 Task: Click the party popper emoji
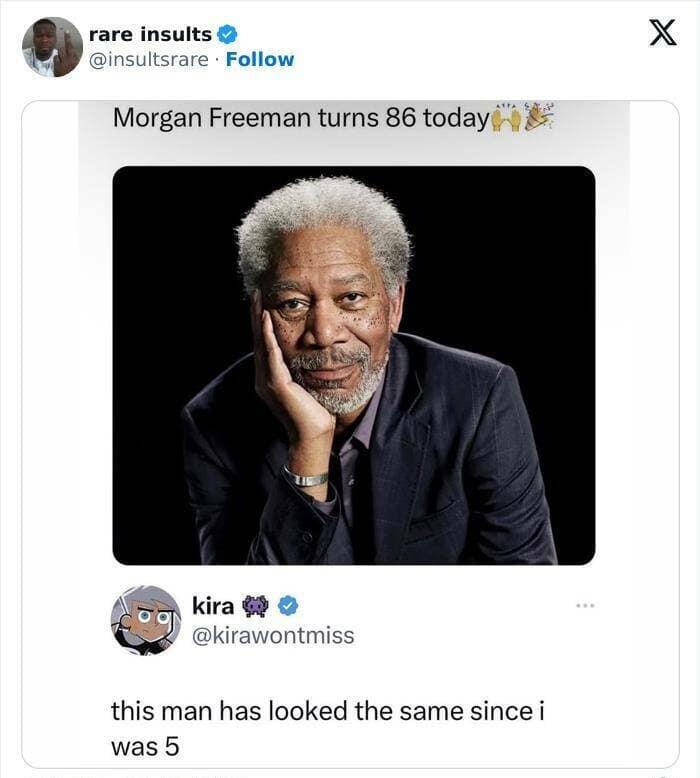pyautogui.click(x=539, y=116)
